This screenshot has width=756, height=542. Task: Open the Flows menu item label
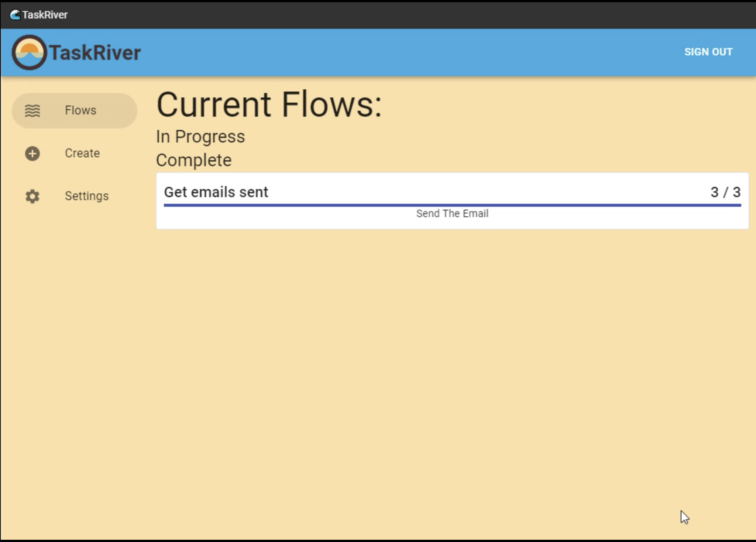click(80, 110)
